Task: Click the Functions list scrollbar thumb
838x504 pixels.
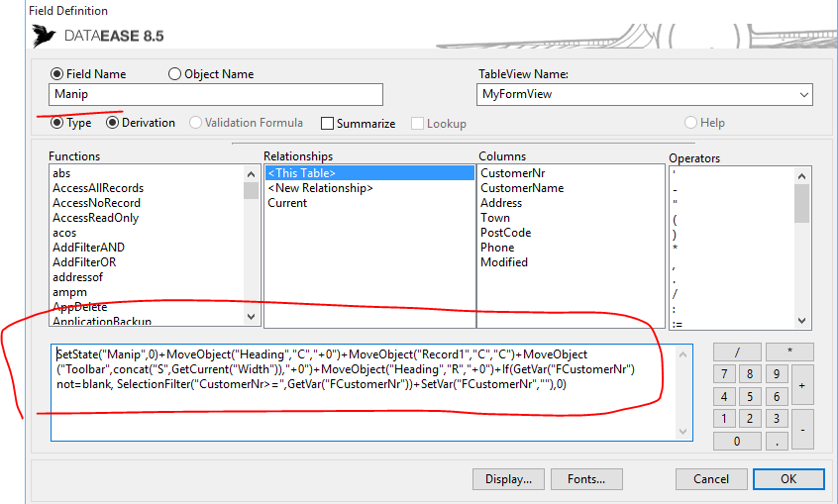Action: pos(252,190)
